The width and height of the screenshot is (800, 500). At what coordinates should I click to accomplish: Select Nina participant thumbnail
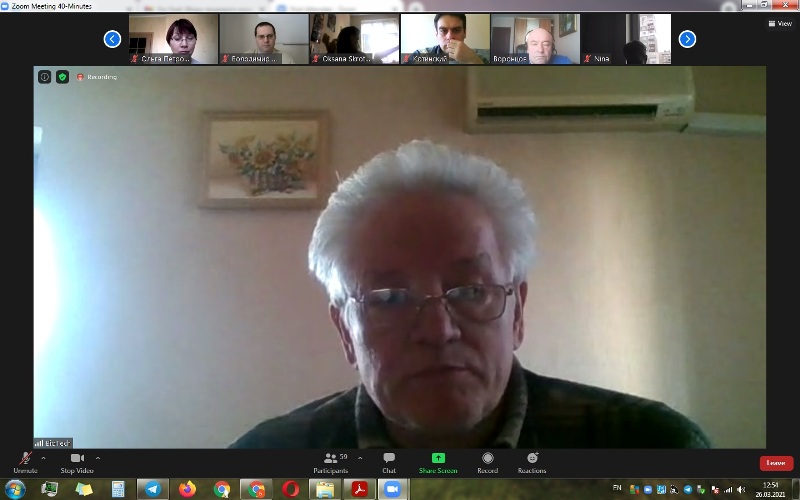[x=627, y=39]
